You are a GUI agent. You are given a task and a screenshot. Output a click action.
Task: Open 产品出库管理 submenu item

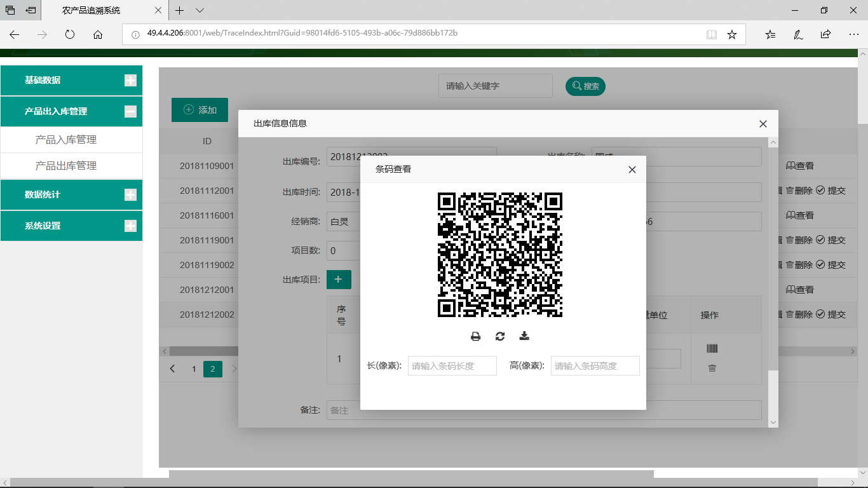coord(66,166)
